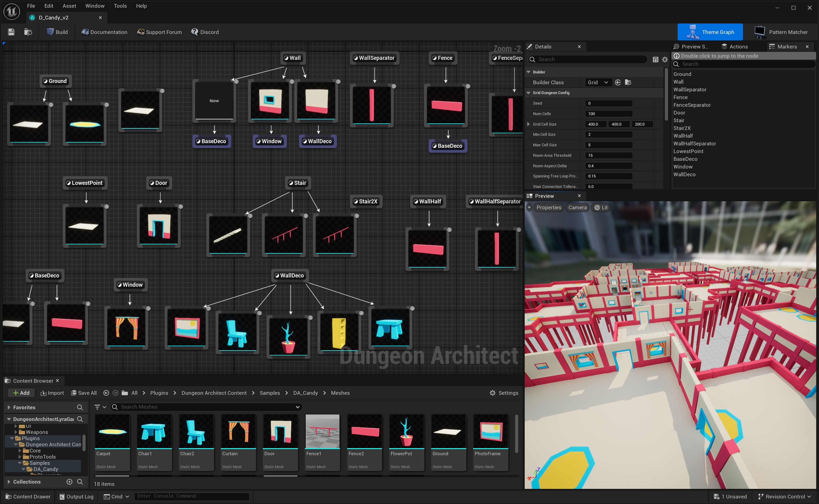Close the D_Candy_v2 tab
The height and width of the screenshot is (504, 819).
[x=100, y=17]
